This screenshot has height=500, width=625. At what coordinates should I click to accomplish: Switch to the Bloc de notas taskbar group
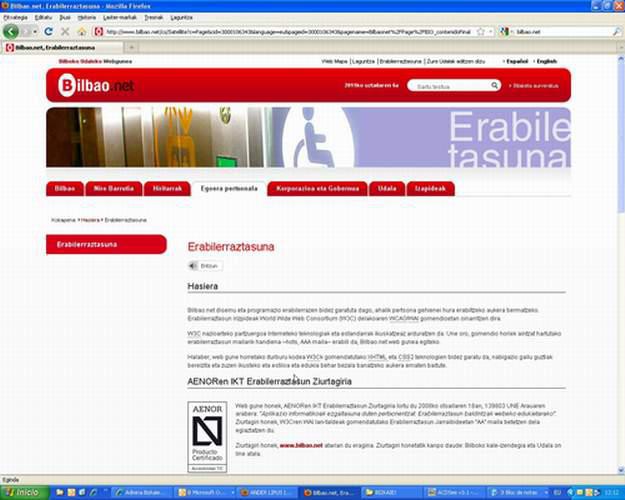tap(519, 493)
